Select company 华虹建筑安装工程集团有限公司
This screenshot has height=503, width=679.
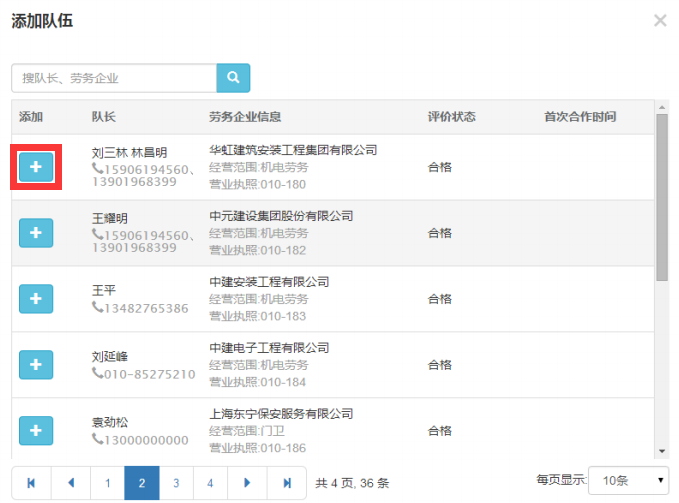[293, 150]
